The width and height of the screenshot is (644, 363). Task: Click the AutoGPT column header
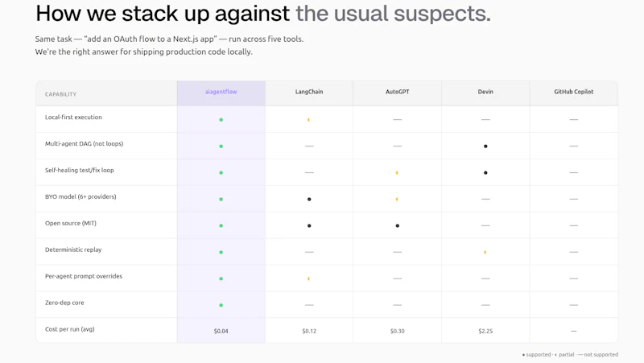tap(397, 92)
